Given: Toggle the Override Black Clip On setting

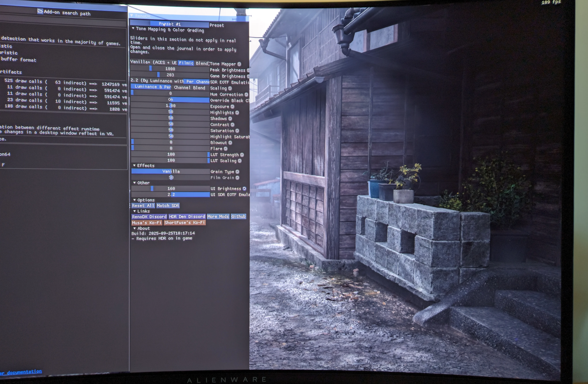Looking at the screenshot, I should click(x=170, y=100).
